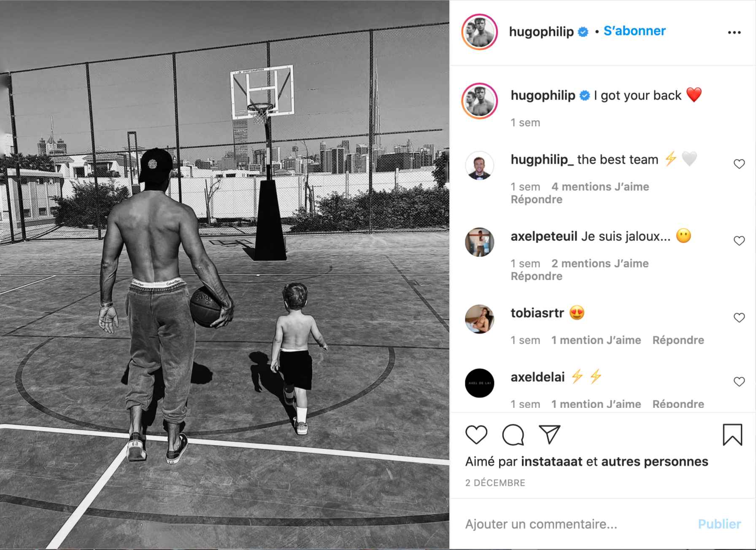
Task: Open the three-dot more options menu
Action: click(734, 32)
